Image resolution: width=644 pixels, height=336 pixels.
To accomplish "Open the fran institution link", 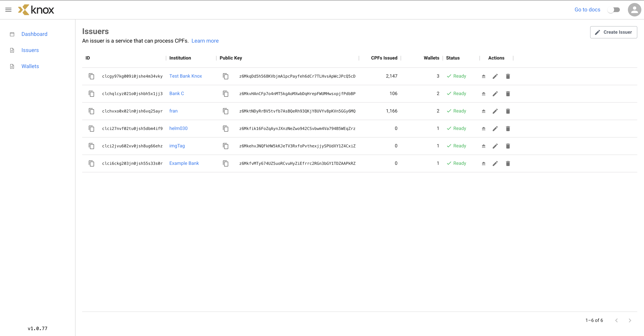I will [174, 111].
